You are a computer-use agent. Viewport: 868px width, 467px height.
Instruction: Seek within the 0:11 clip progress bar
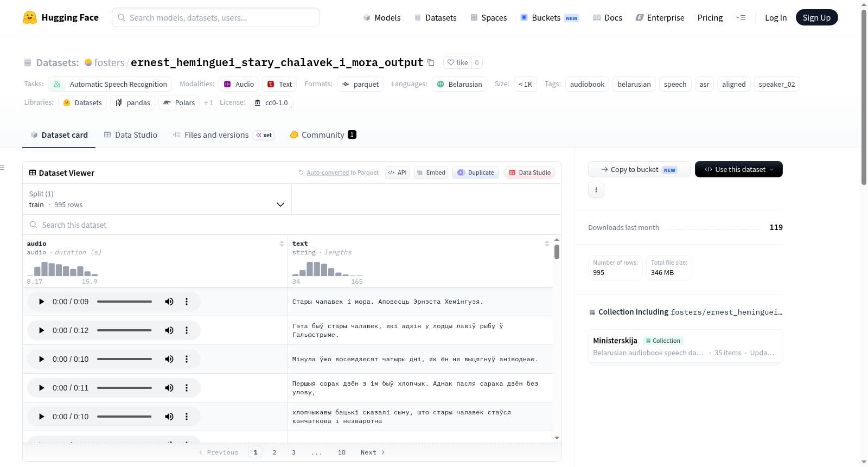point(124,388)
